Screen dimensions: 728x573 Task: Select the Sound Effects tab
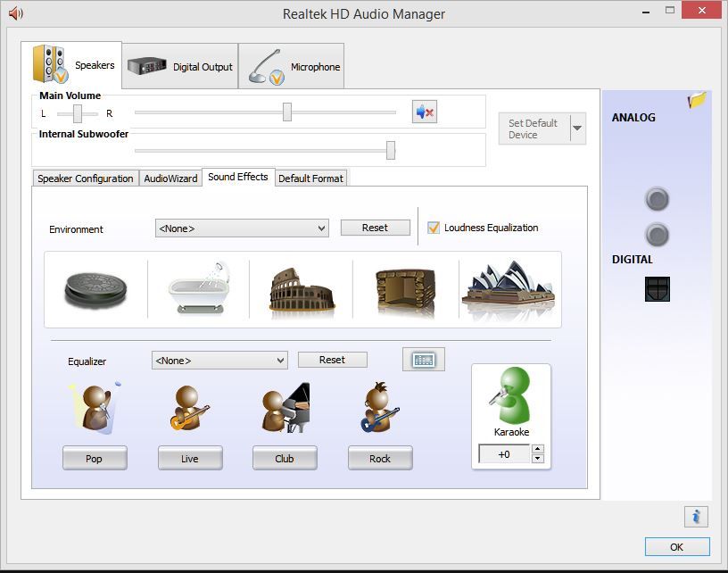click(238, 177)
